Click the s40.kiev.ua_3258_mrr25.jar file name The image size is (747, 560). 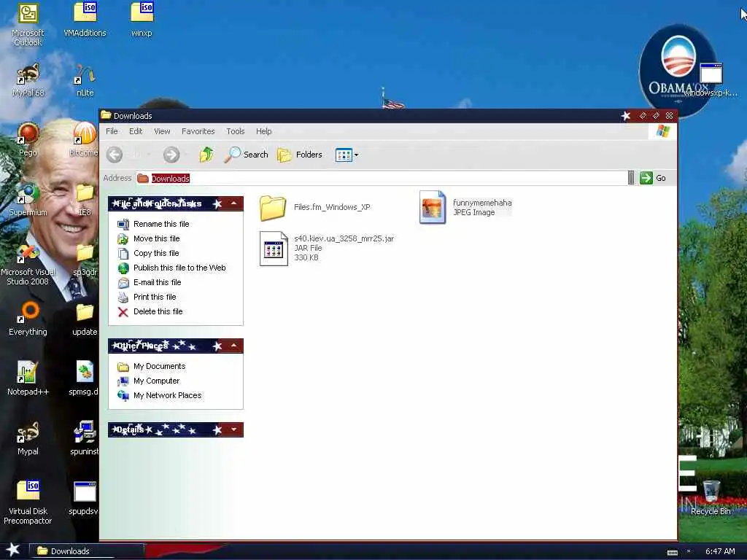point(344,238)
